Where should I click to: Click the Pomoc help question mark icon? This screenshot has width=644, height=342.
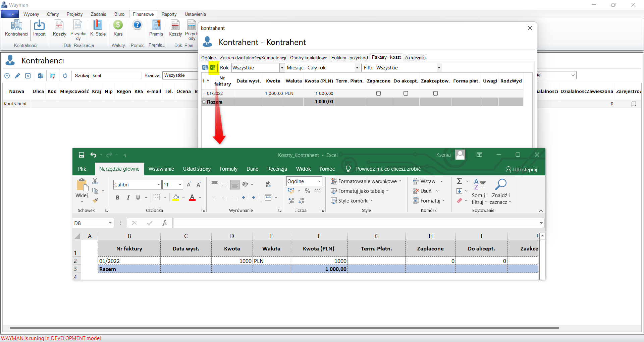(x=138, y=25)
